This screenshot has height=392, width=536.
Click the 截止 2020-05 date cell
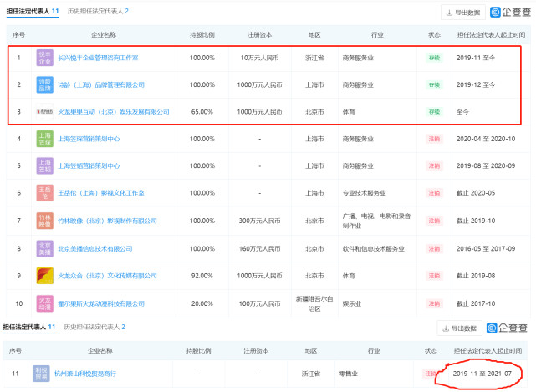click(476, 193)
